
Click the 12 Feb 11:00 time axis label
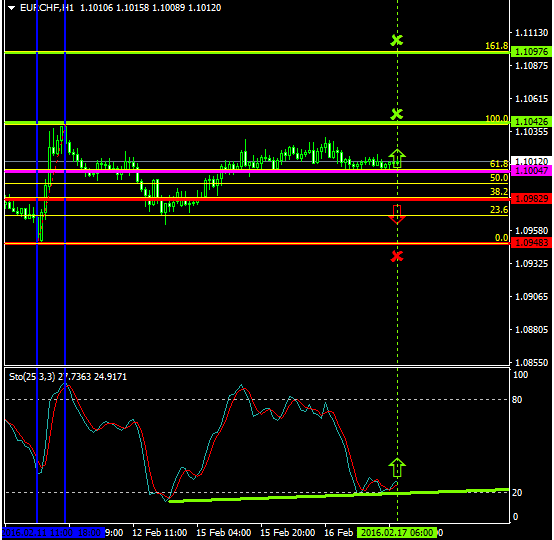pos(160,533)
